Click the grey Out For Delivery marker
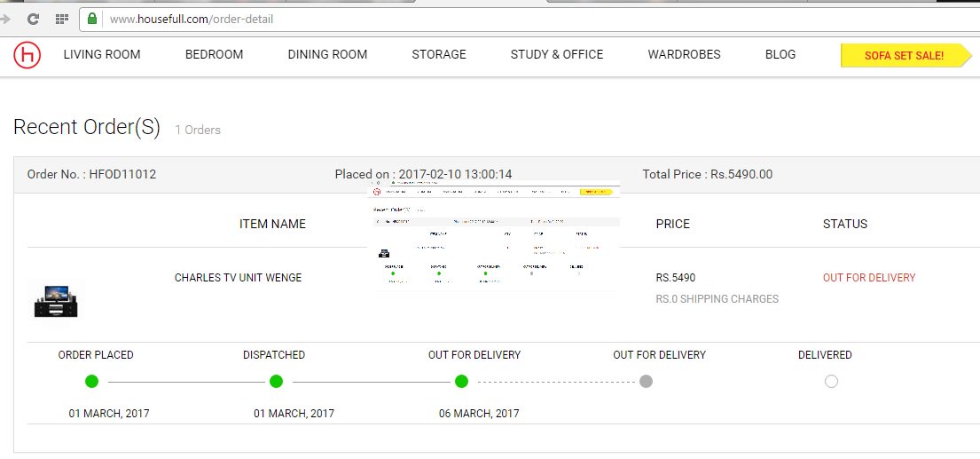The width and height of the screenshot is (980, 459). (x=647, y=382)
